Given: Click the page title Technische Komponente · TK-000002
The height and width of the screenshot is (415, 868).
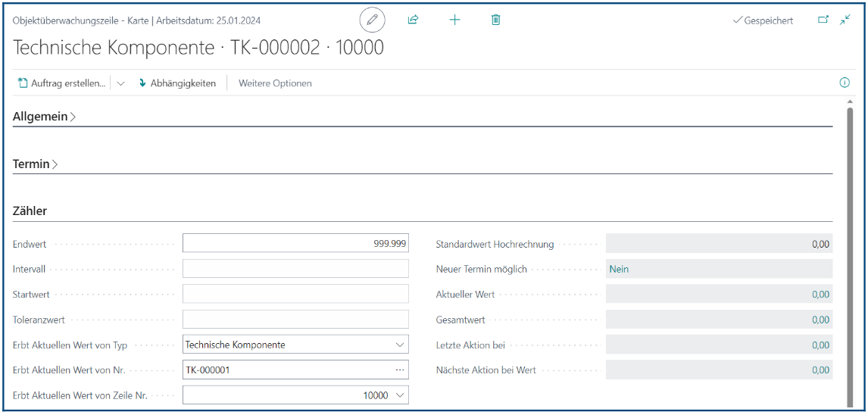Looking at the screenshot, I should [198, 48].
